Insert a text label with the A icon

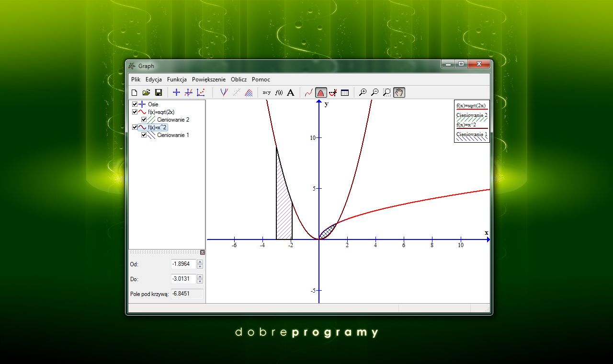pos(290,92)
